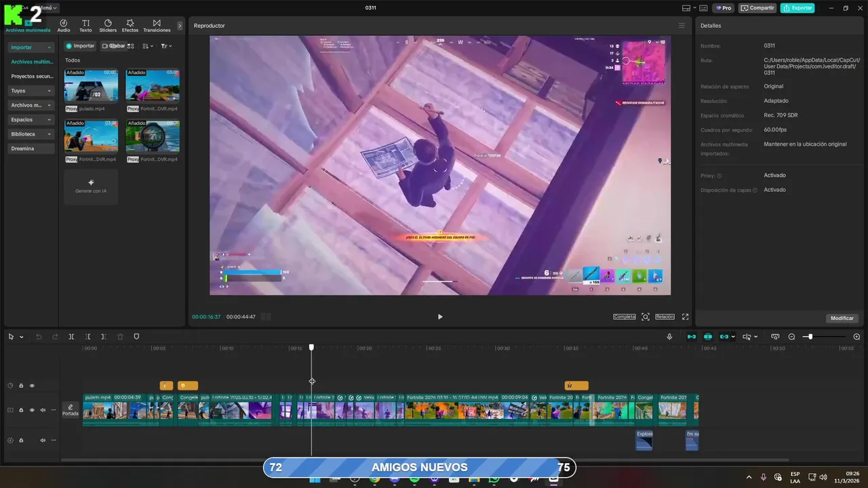868x488 pixels.
Task: Switch to the Audio tab
Action: (64, 26)
